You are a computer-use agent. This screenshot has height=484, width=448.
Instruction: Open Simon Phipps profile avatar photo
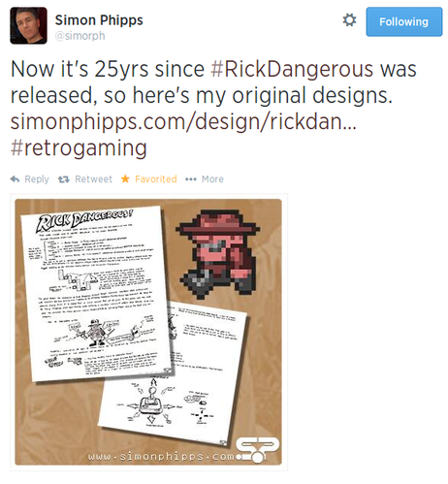[x=28, y=25]
